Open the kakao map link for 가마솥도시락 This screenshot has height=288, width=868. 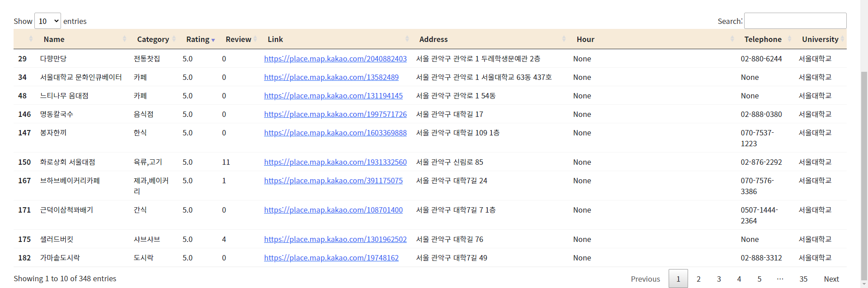[x=331, y=258]
